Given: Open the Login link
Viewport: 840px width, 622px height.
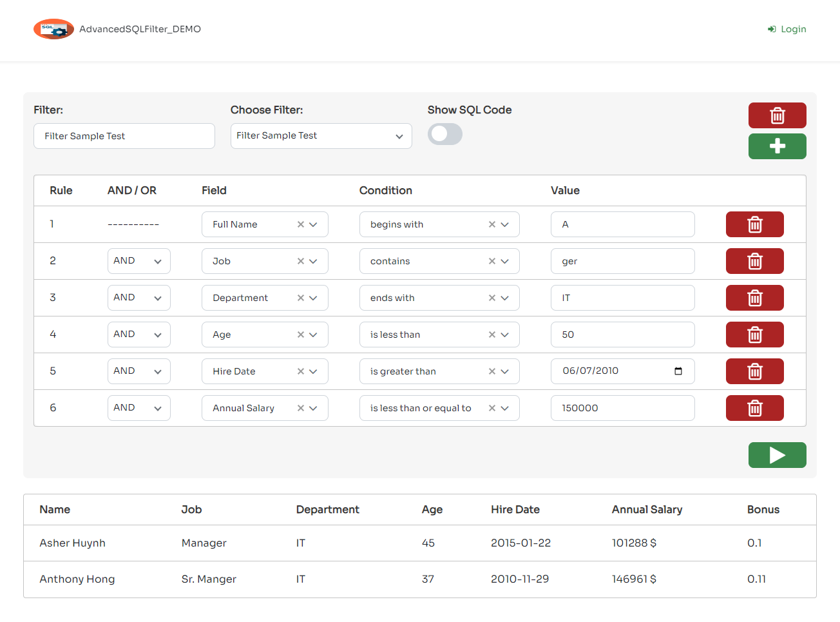Looking at the screenshot, I should [787, 29].
